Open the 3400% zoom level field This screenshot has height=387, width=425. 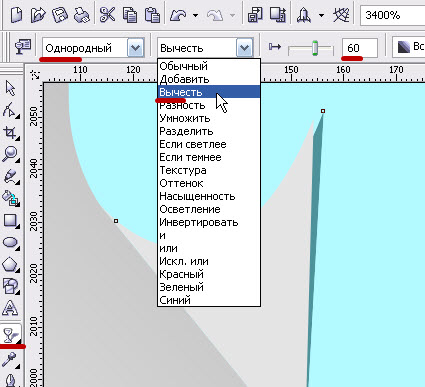(392, 15)
